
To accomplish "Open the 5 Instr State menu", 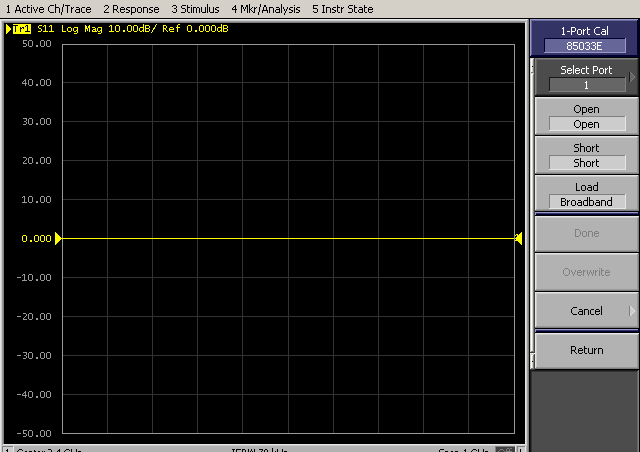I will (342, 9).
